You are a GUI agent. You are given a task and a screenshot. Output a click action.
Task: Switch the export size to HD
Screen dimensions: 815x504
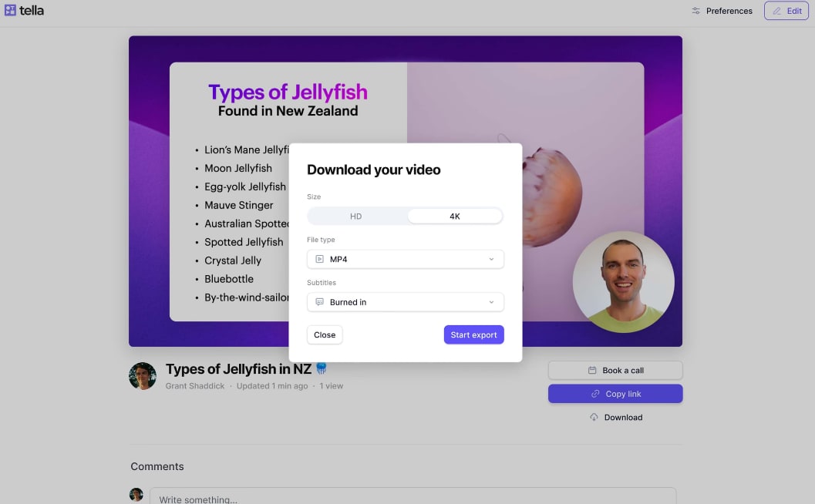pos(356,216)
